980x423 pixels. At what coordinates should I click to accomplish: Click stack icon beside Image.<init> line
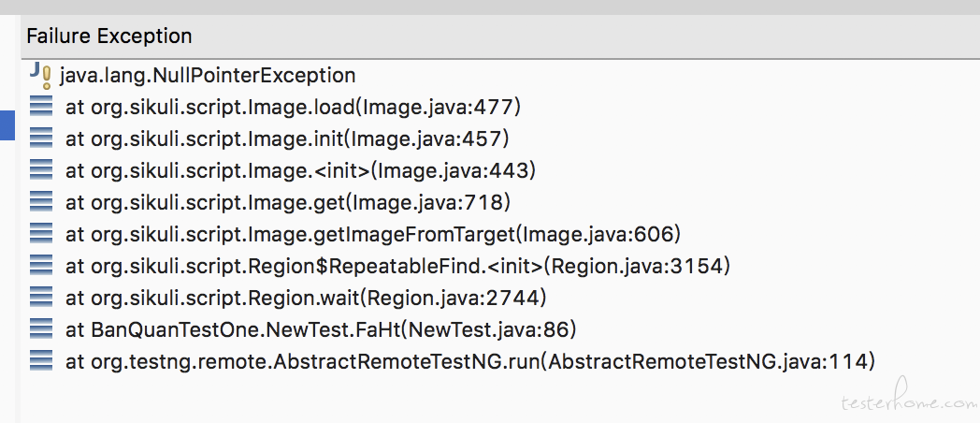click(41, 169)
